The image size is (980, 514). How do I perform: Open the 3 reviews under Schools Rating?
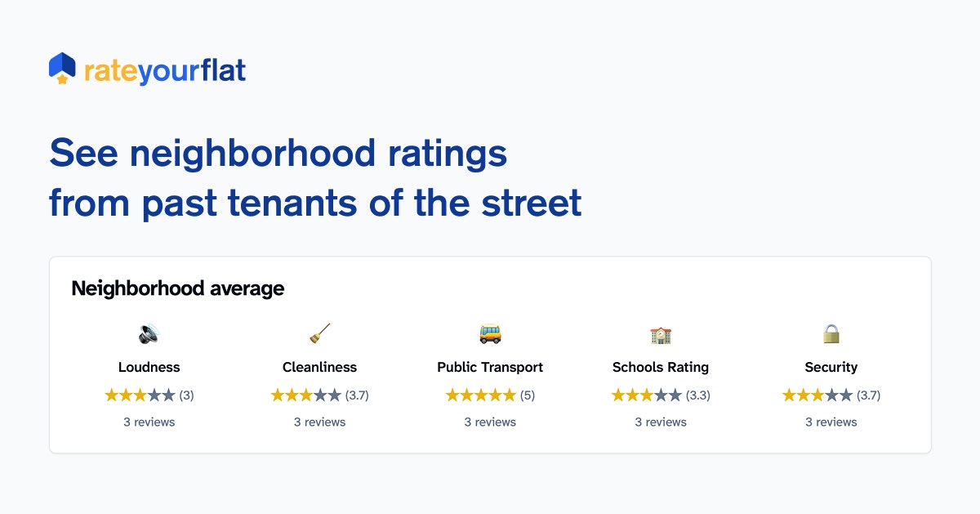point(661,422)
